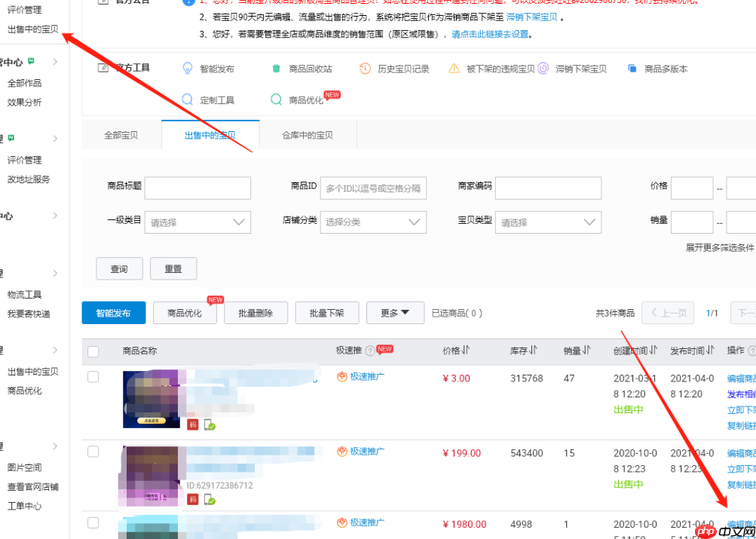
Task: Open the 商品多版本 blue layers icon
Action: coord(632,69)
